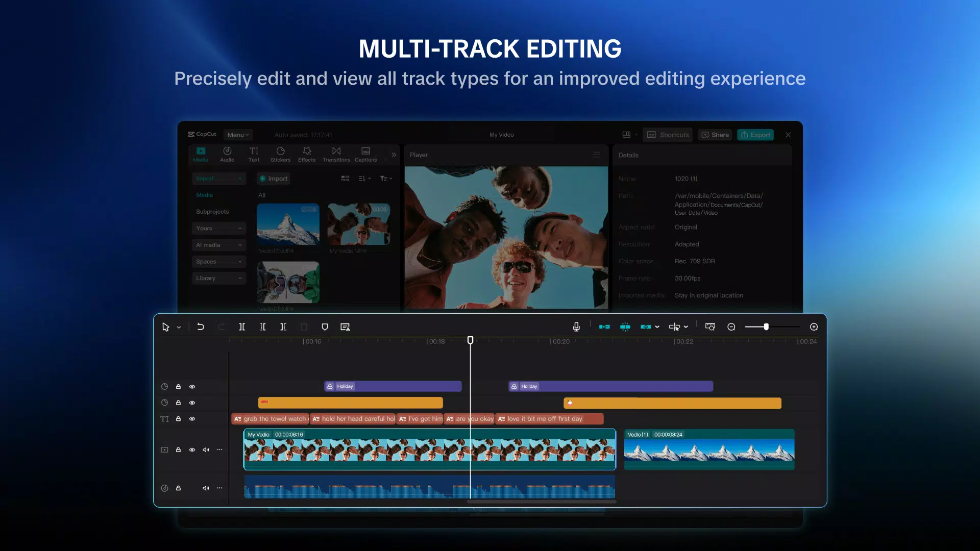The height and width of the screenshot is (551, 980).
Task: Open media sort options
Action: [x=364, y=179]
